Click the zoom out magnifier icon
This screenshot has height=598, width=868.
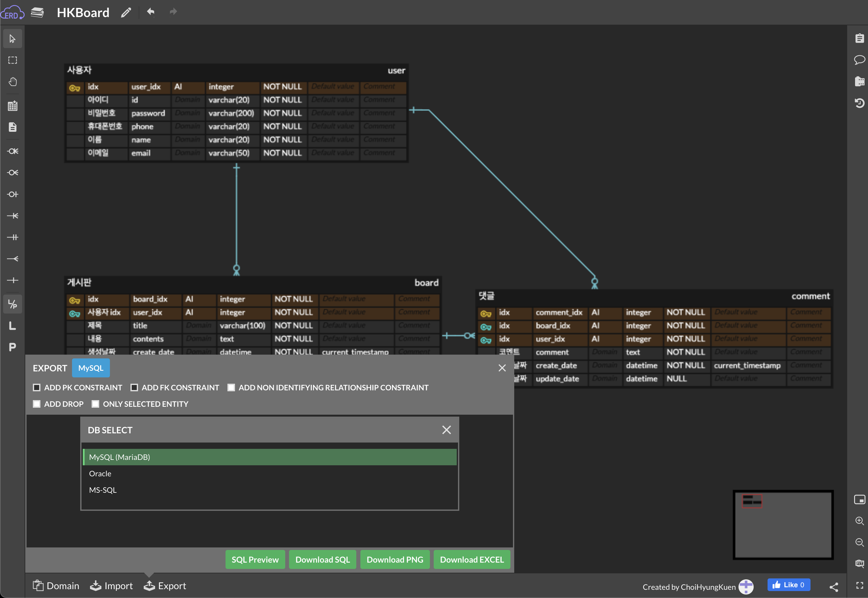pos(859,542)
